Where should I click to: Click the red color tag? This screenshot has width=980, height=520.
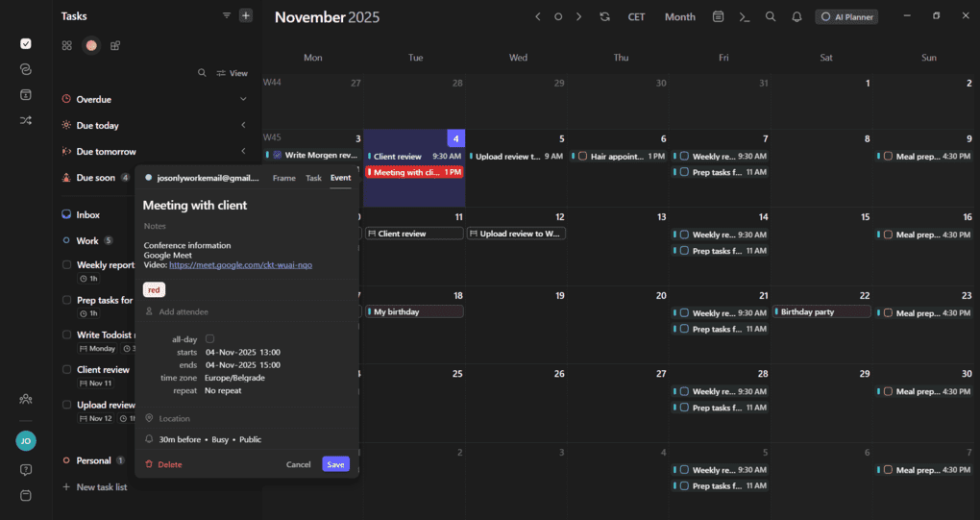(x=154, y=290)
